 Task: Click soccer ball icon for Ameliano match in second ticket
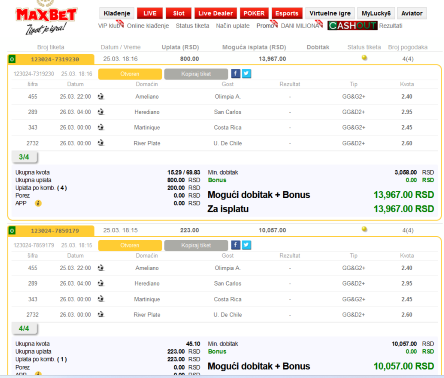tap(101, 268)
